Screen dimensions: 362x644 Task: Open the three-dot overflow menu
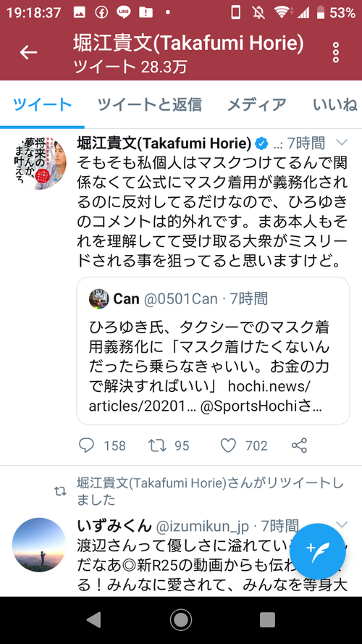(x=336, y=52)
